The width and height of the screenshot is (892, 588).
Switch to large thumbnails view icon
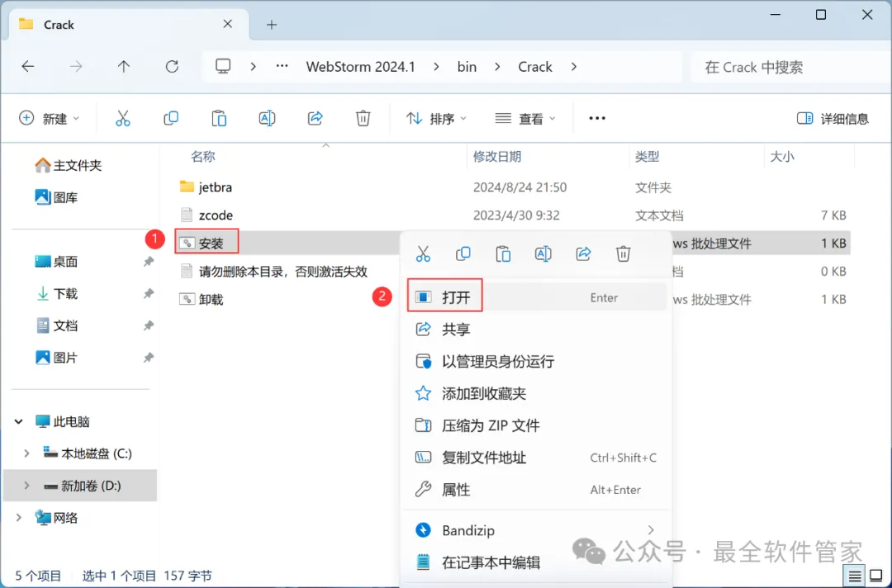click(876, 576)
